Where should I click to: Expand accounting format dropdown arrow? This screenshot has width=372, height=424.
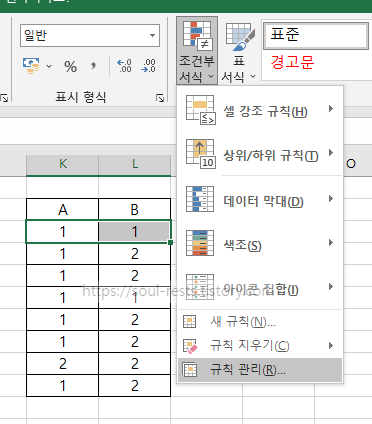(x=49, y=66)
